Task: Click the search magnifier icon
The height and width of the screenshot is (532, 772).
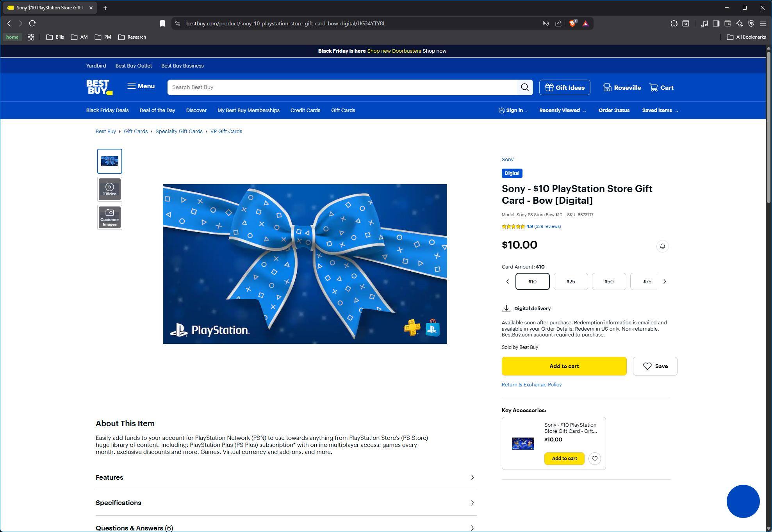Action: 525,87
